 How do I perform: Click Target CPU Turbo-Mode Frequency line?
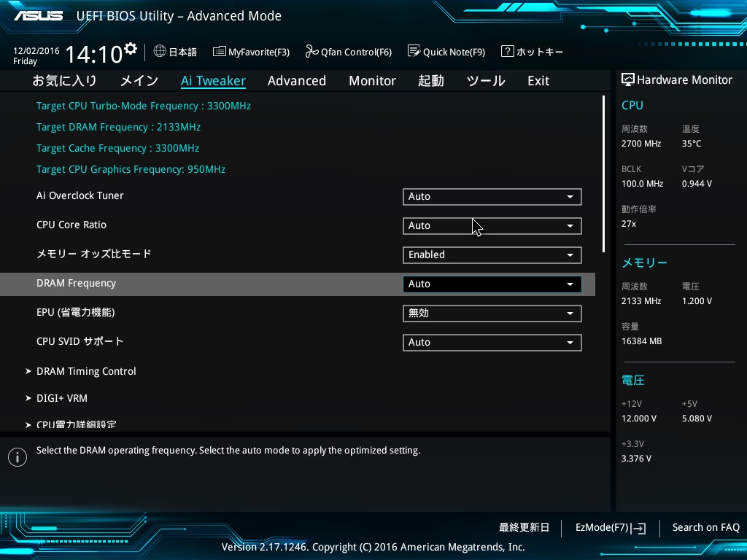pyautogui.click(x=144, y=106)
